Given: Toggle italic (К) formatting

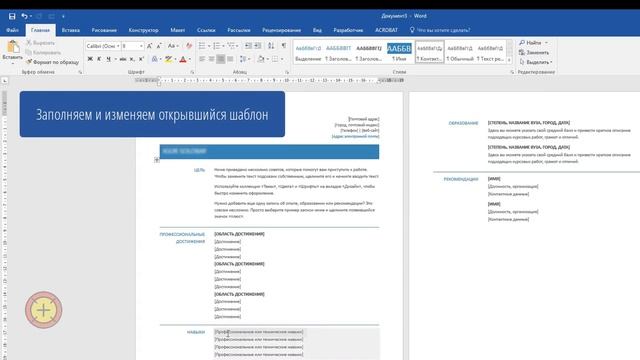Looking at the screenshot, I should point(99,59).
